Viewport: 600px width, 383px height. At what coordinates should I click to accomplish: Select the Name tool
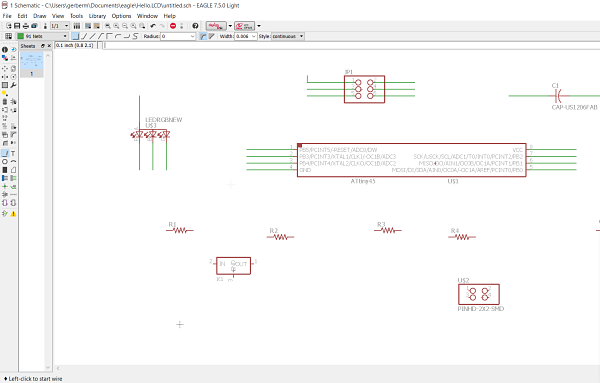(5, 126)
